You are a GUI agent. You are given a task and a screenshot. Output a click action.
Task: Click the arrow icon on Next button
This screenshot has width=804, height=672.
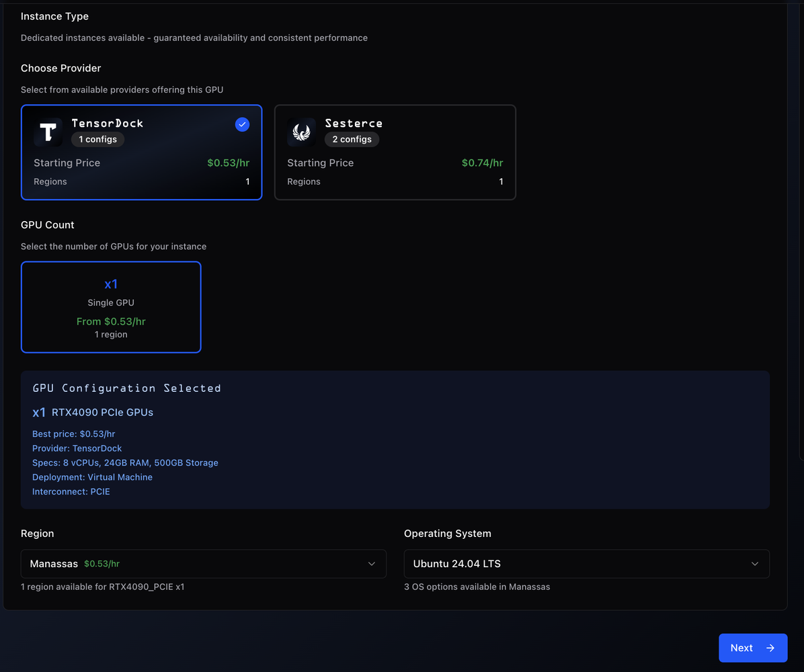coord(770,648)
